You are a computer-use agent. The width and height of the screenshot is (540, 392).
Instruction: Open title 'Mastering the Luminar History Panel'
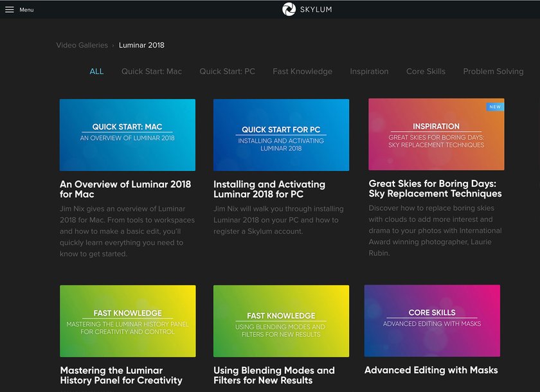point(122,375)
